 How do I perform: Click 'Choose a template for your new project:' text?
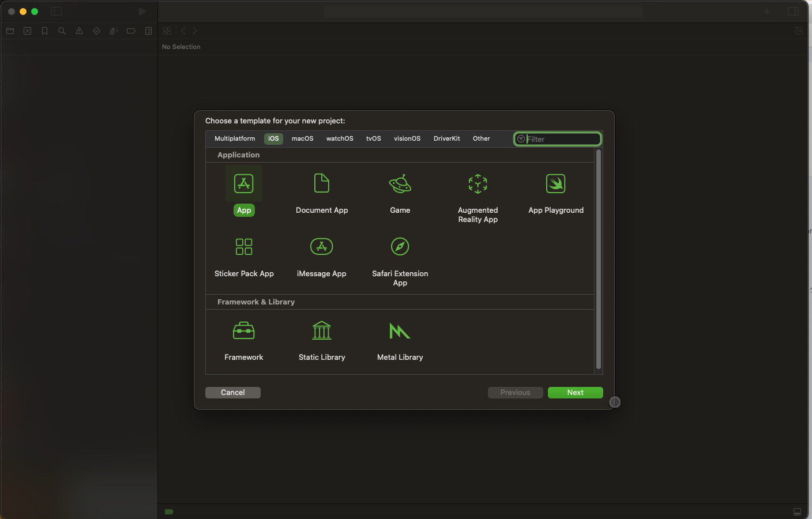tap(275, 121)
